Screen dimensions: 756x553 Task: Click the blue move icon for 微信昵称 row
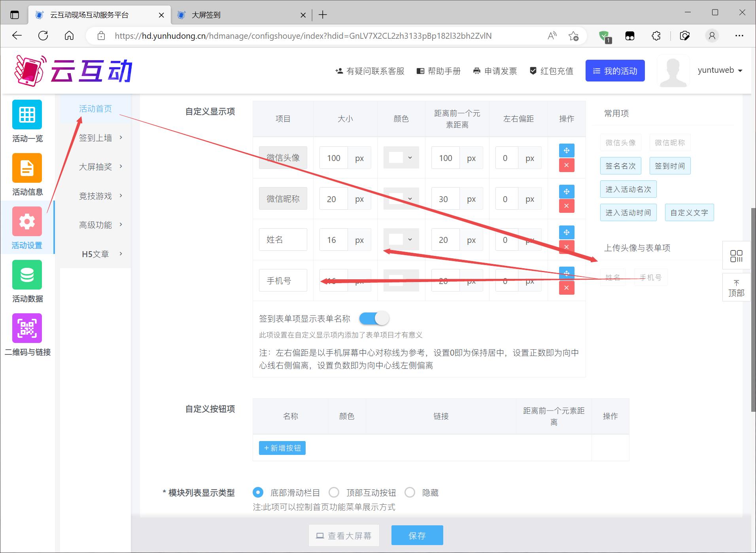click(x=566, y=191)
